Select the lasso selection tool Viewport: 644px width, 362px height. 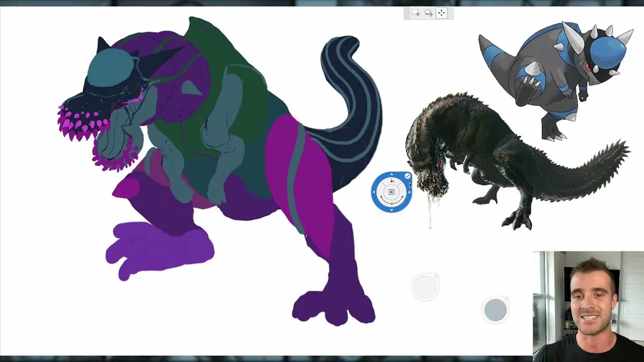point(429,13)
